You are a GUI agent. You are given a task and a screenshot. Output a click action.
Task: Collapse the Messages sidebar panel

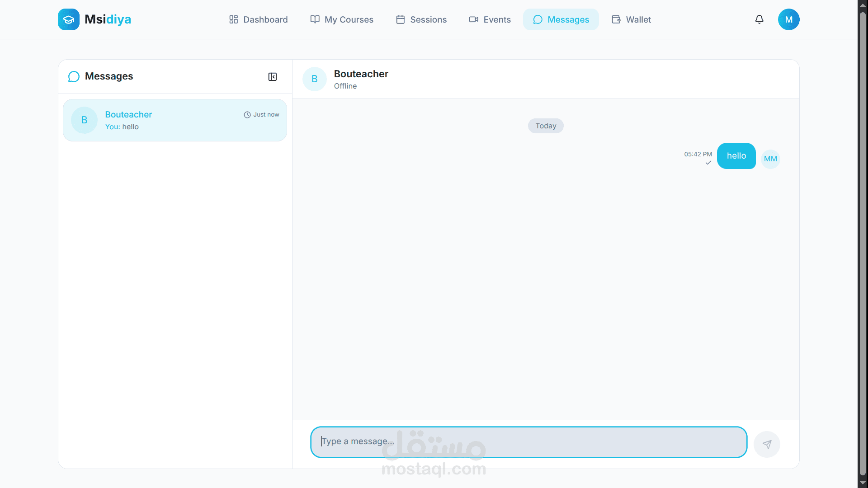[273, 77]
